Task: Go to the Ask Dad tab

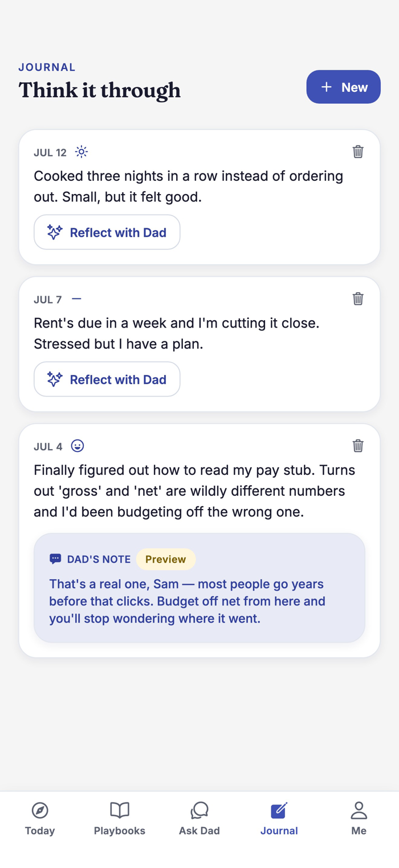Action: click(199, 818)
